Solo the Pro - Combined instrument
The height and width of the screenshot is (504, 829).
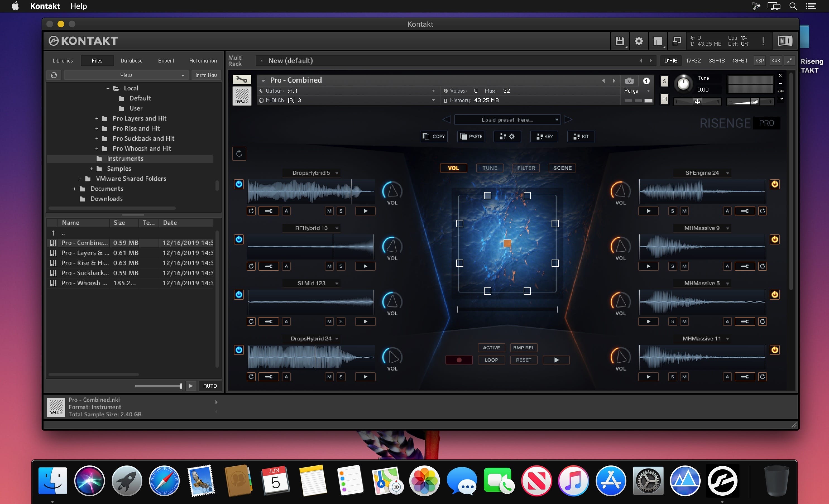point(664,81)
